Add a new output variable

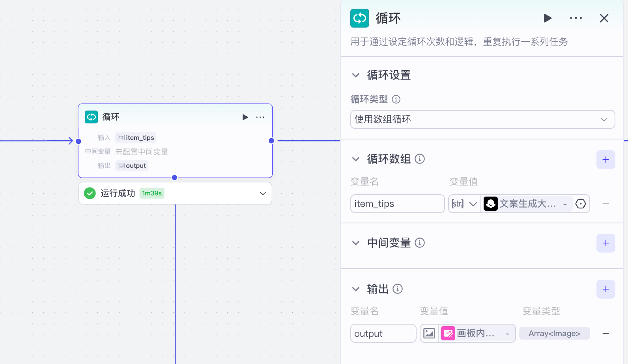click(606, 289)
